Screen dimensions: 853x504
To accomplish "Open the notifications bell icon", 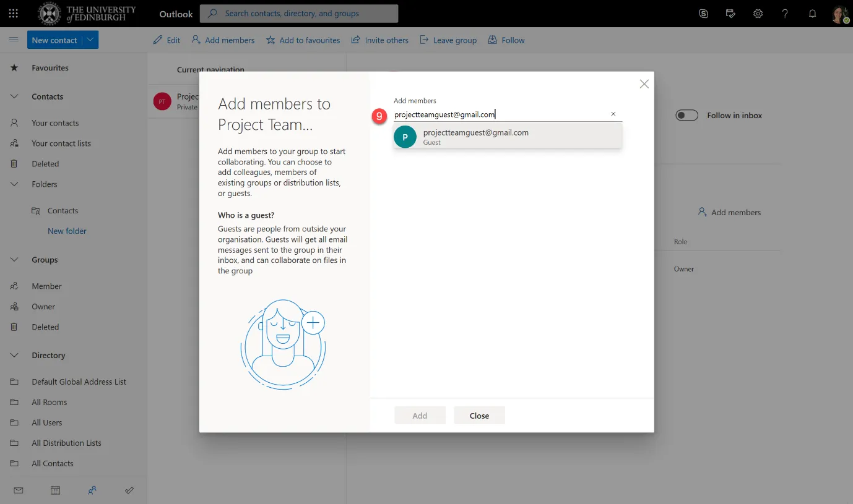I will [x=812, y=12].
